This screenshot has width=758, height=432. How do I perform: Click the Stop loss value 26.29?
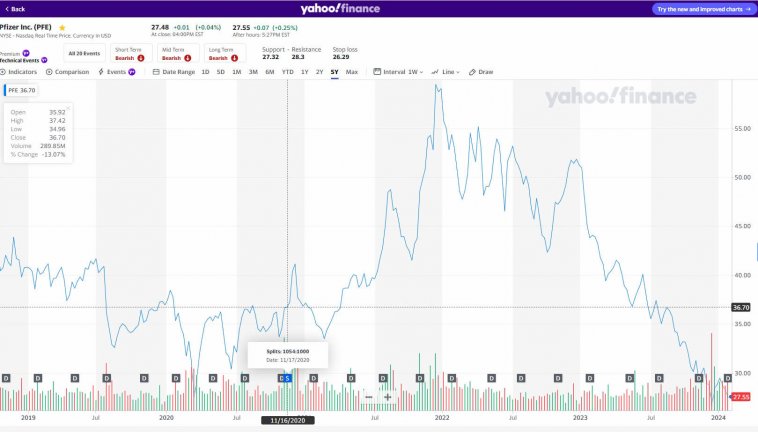(x=341, y=57)
